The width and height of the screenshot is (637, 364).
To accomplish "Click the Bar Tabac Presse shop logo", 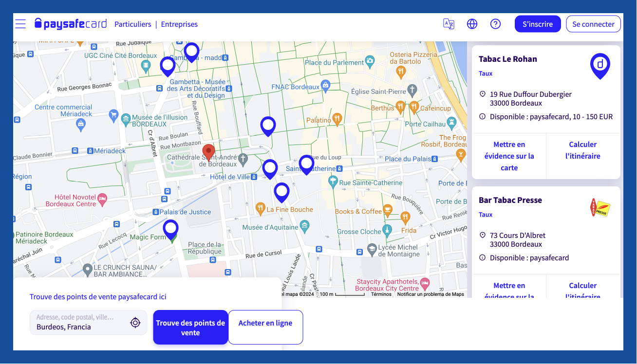I will (x=600, y=208).
